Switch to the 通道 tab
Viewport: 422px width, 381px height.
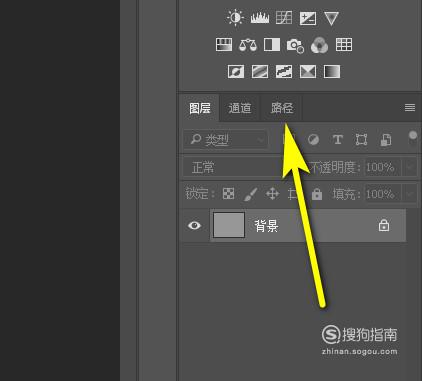coord(240,108)
